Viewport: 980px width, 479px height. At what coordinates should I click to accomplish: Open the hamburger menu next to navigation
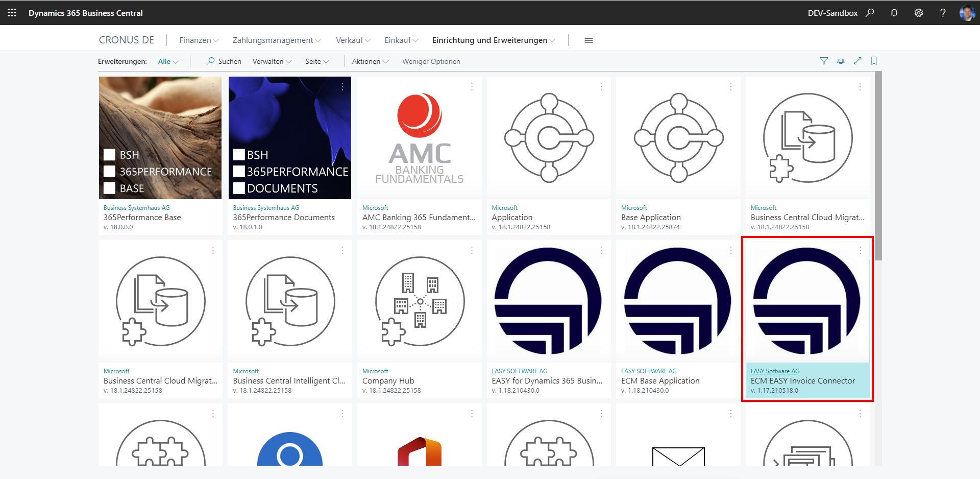pyautogui.click(x=589, y=40)
